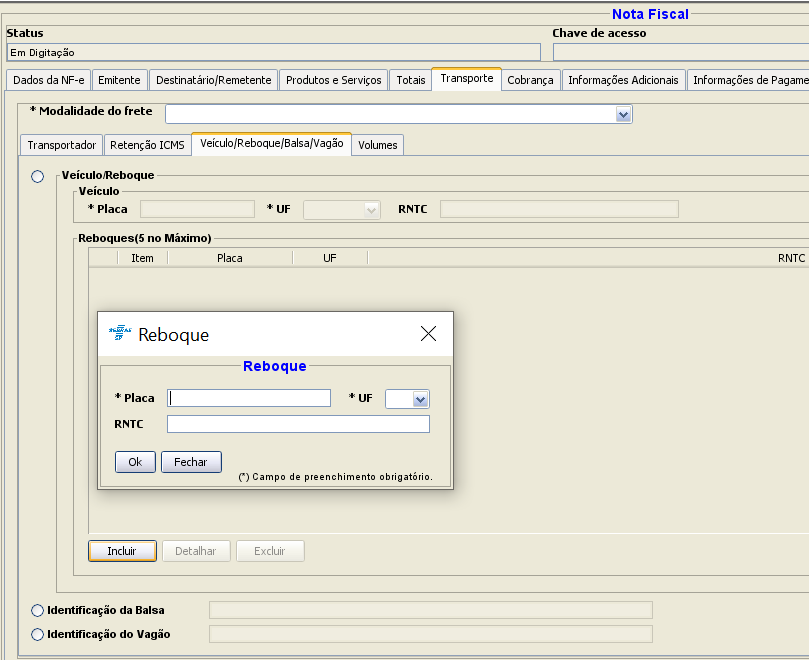Switch to the Cobrança tab
Viewport: 809px width, 660px height.
click(x=530, y=80)
